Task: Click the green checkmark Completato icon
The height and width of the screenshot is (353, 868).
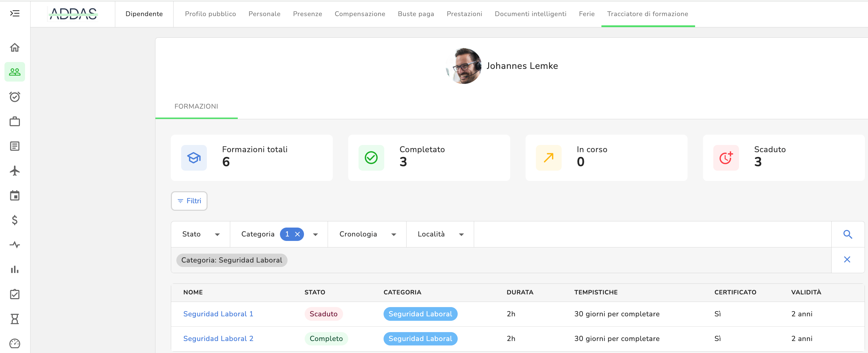Action: point(371,158)
